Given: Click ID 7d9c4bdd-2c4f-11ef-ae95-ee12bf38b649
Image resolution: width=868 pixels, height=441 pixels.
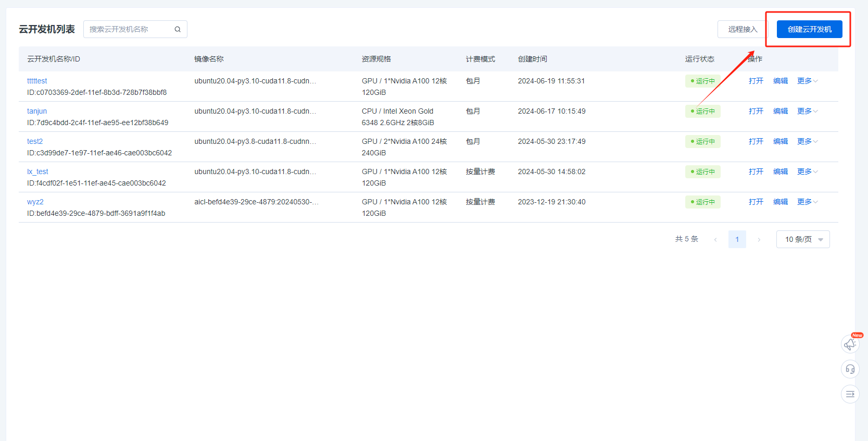Looking at the screenshot, I should (x=98, y=123).
